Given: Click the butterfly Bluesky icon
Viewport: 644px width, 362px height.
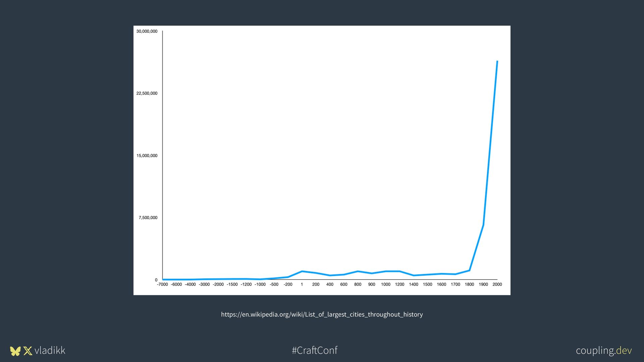Looking at the screenshot, I should pos(15,351).
